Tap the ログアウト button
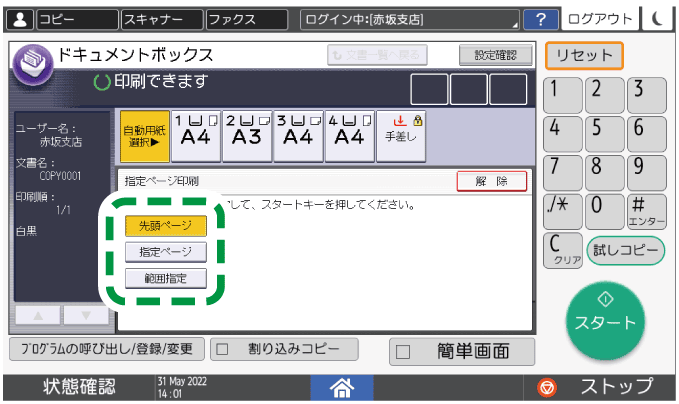Screen dimensions: 679x404 [x=600, y=19]
